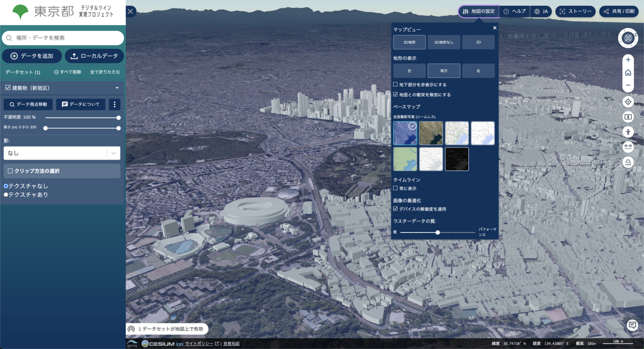The height and width of the screenshot is (349, 644).
Task: Center map on my location icon
Action: pyautogui.click(x=628, y=102)
